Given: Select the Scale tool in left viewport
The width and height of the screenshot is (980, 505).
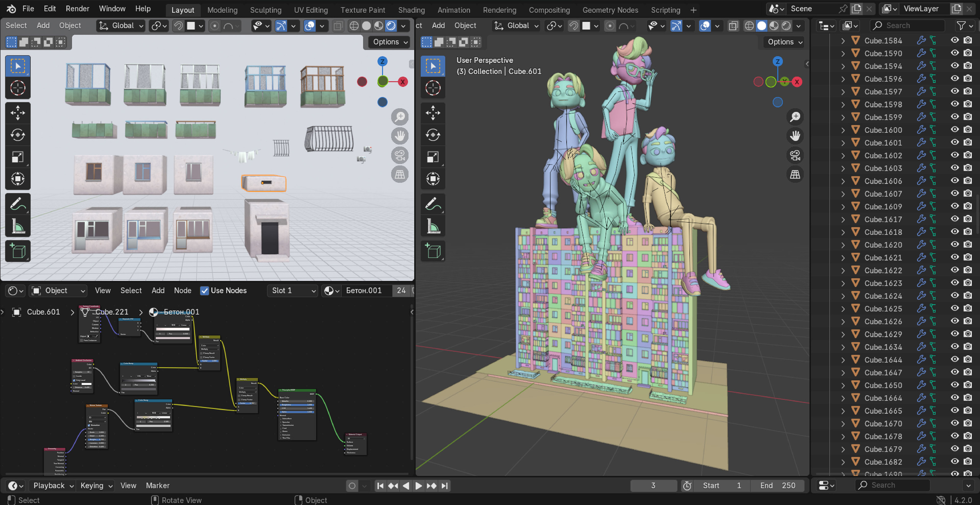Looking at the screenshot, I should click(17, 157).
